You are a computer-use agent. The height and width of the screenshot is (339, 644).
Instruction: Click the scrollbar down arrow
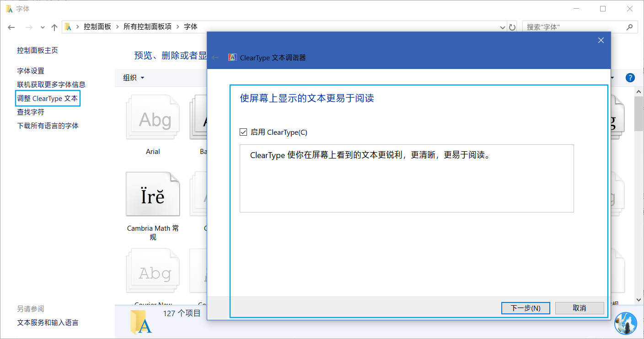(639, 300)
